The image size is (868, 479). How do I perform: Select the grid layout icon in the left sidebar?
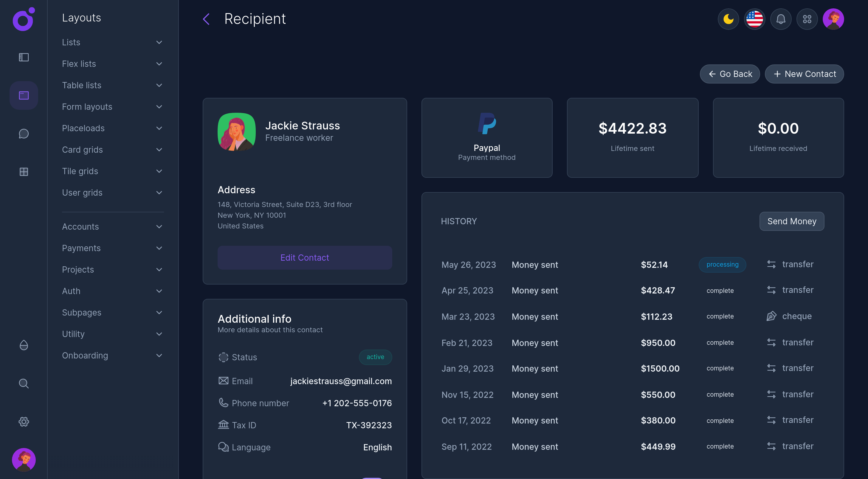coord(24,172)
